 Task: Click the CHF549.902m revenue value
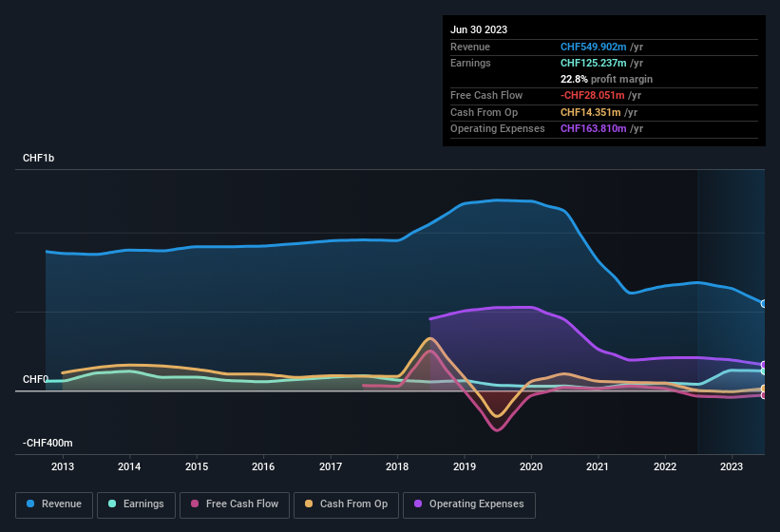593,47
